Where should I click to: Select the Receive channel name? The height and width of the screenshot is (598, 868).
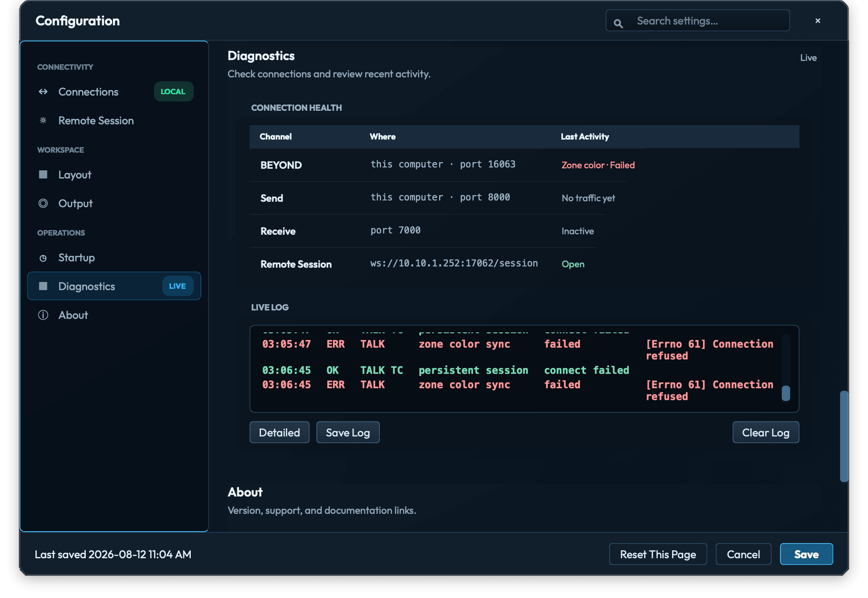(x=278, y=231)
